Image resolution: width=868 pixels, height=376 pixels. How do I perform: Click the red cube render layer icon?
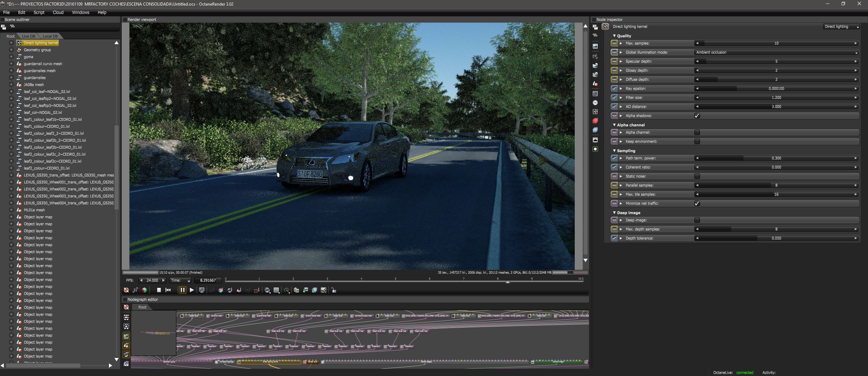click(x=595, y=121)
